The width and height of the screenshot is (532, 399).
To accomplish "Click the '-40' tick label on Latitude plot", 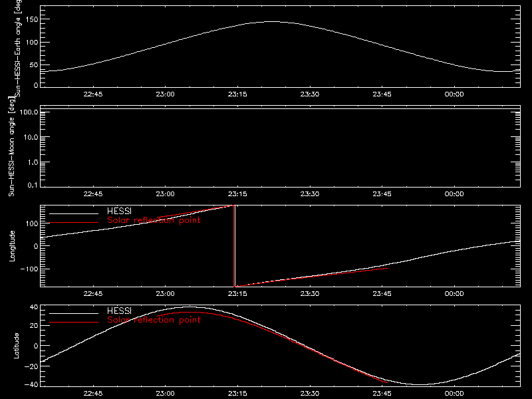I will (x=31, y=384).
